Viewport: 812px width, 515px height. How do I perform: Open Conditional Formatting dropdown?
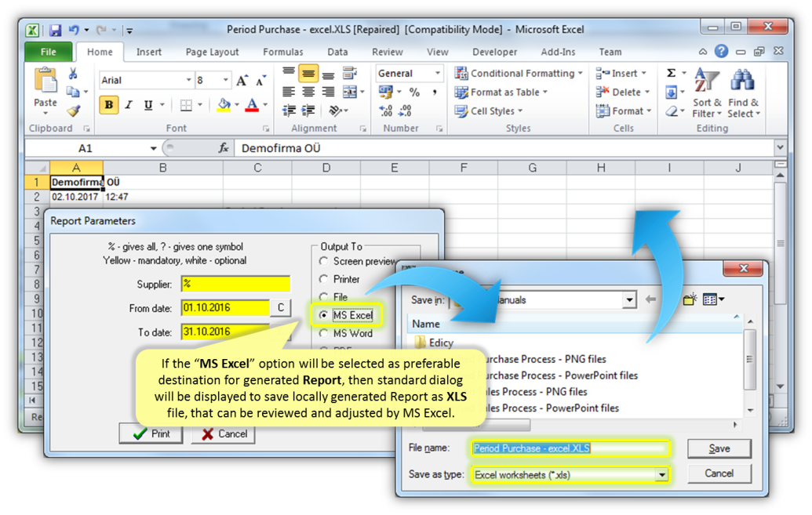click(x=519, y=74)
